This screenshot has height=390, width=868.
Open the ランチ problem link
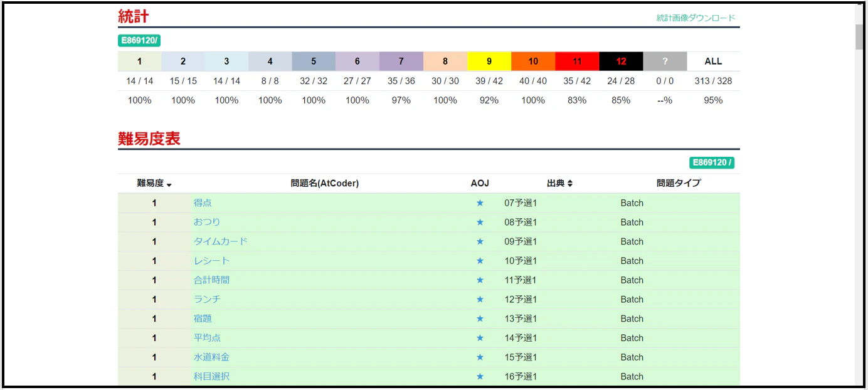(x=207, y=299)
